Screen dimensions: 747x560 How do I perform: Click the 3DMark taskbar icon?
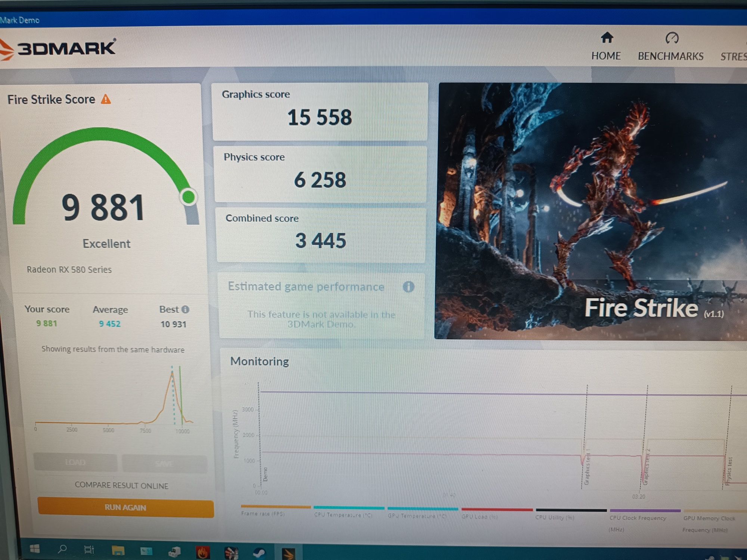point(288,553)
